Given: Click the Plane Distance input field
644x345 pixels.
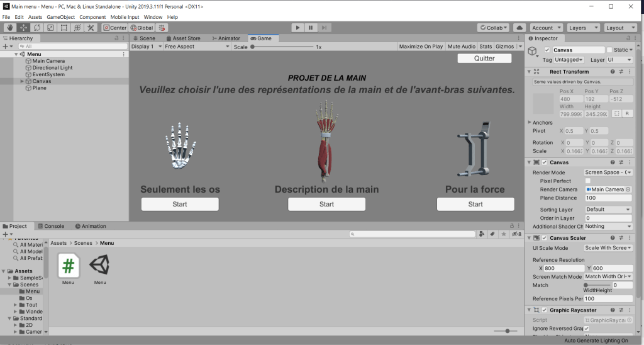Looking at the screenshot, I should point(608,198).
